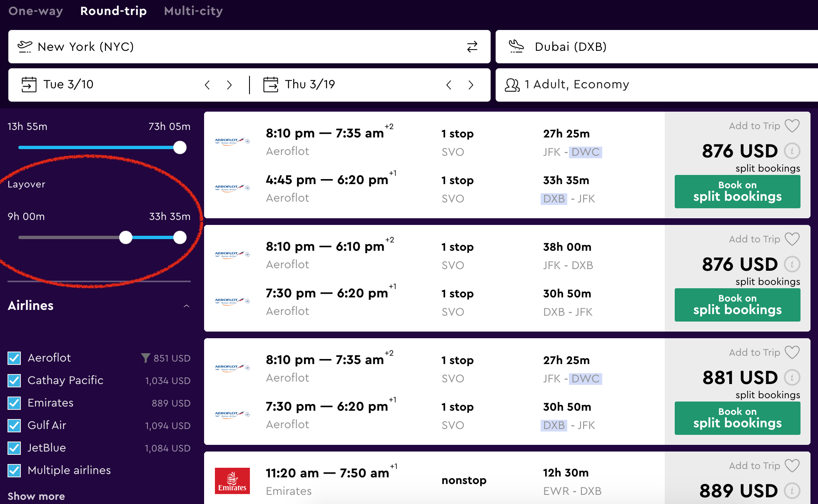This screenshot has height=504, width=818.
Task: Click Aeroflot logo on 8:10 pm — 6:10 pm flight
Action: pos(232,255)
